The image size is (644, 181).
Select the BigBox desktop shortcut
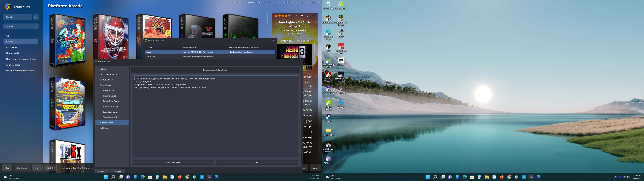pyautogui.click(x=341, y=104)
